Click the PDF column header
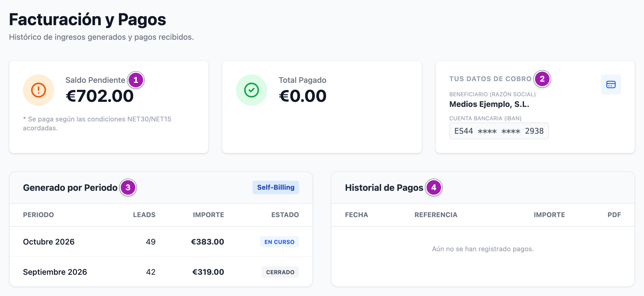The image size is (644, 296). tap(614, 215)
